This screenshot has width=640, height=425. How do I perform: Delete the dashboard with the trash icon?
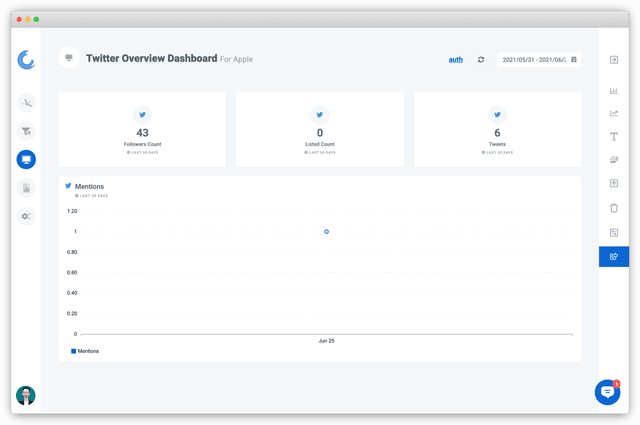[613, 208]
